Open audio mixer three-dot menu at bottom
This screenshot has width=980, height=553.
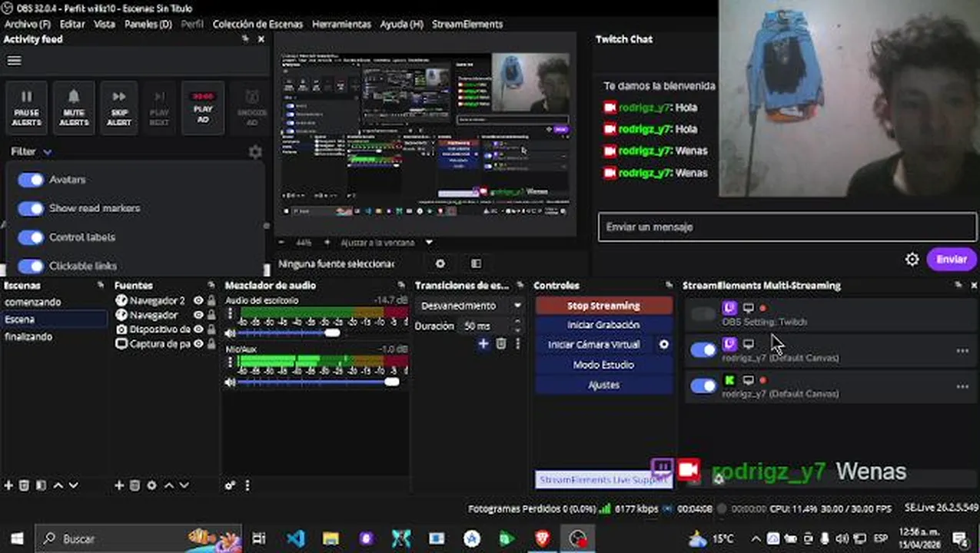click(247, 485)
